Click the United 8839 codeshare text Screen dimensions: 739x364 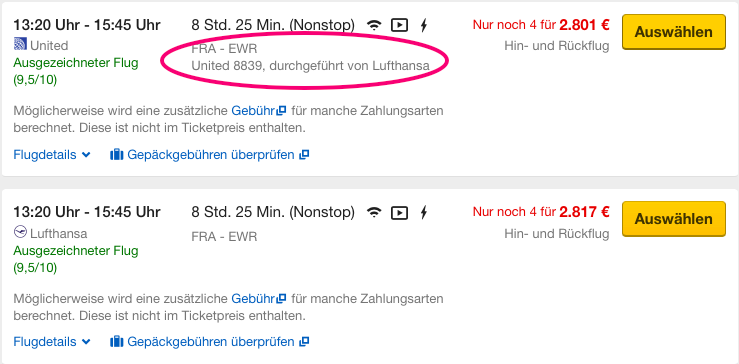coord(310,66)
